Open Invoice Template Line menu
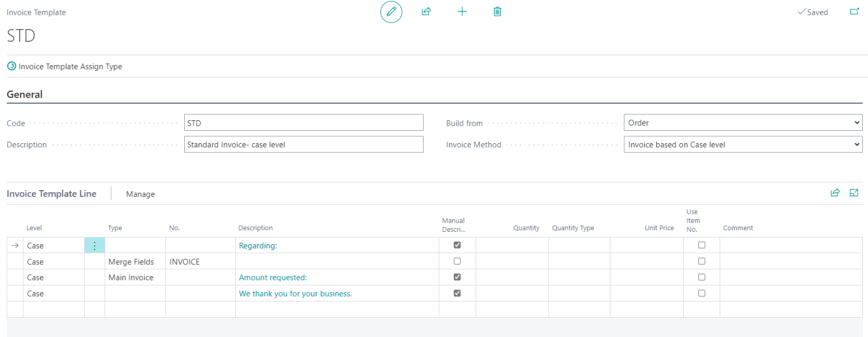 coord(52,194)
